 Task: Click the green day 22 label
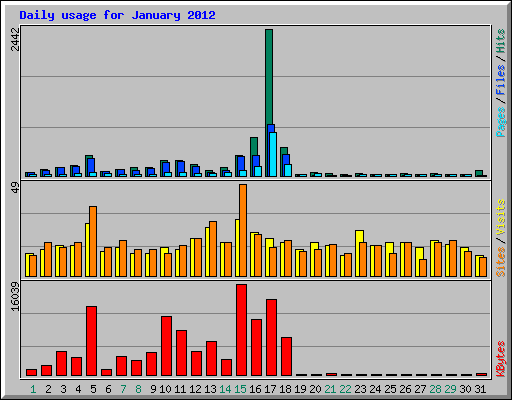click(x=345, y=389)
